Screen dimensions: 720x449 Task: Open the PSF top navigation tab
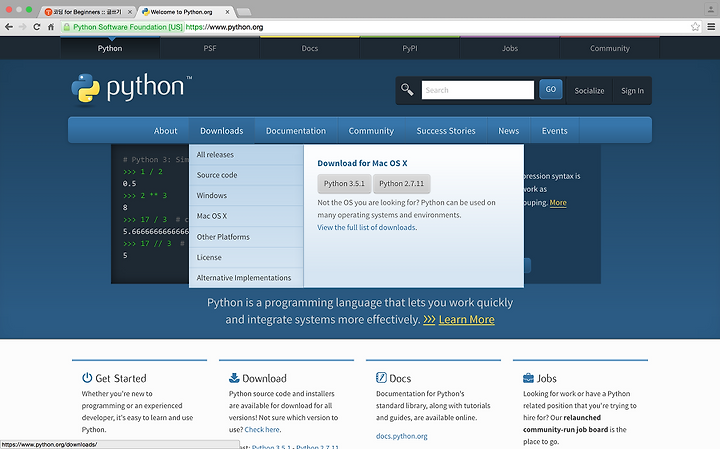pyautogui.click(x=210, y=48)
